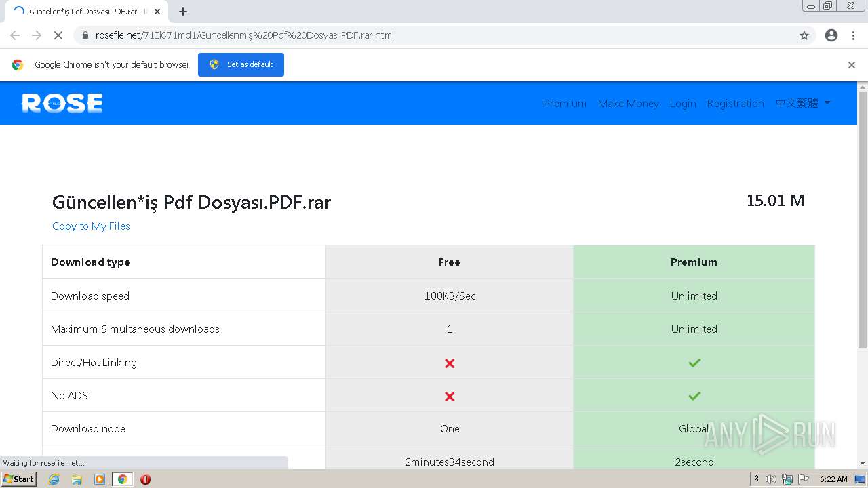This screenshot has height=488, width=868.
Task: Click One in Download node row
Action: tap(450, 429)
